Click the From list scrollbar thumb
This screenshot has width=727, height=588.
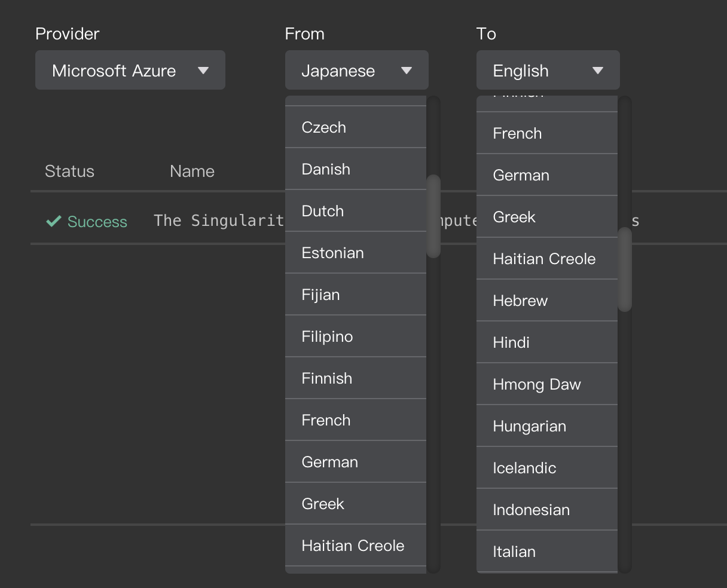(433, 216)
